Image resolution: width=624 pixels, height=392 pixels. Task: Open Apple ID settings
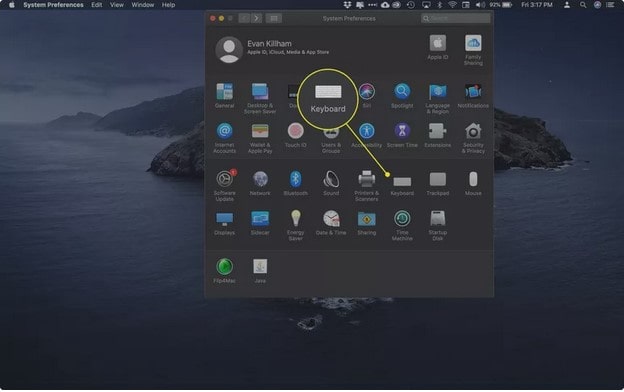tap(437, 47)
